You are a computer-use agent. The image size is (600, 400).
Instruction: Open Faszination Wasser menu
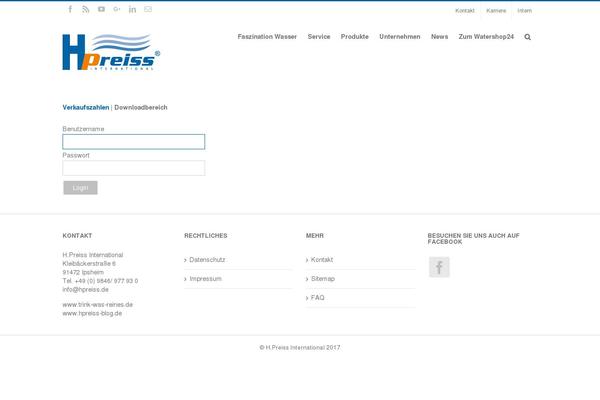pyautogui.click(x=267, y=37)
